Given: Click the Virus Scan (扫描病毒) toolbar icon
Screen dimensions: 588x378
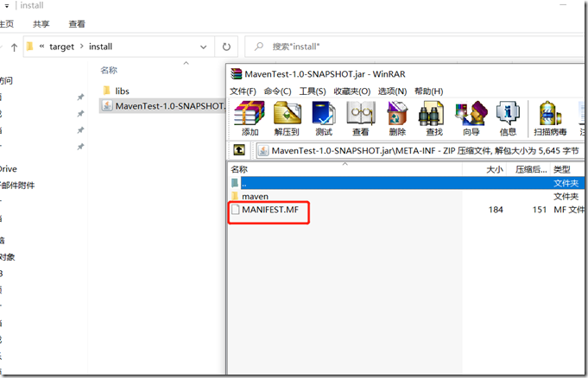Looking at the screenshot, I should point(550,118).
